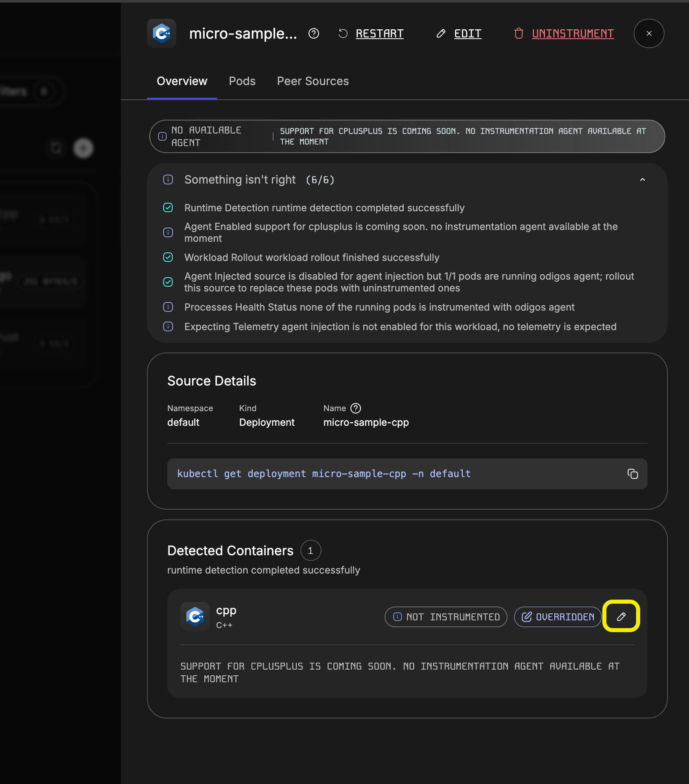Click the Source Details heading
The height and width of the screenshot is (784, 689).
coord(212,381)
